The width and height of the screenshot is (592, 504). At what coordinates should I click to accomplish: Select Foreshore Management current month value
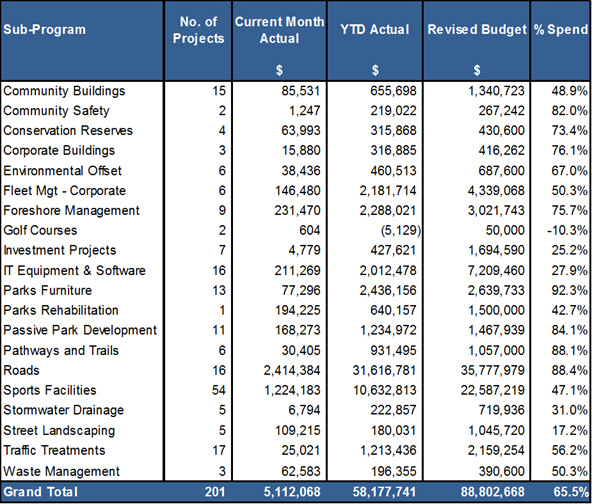(x=297, y=210)
